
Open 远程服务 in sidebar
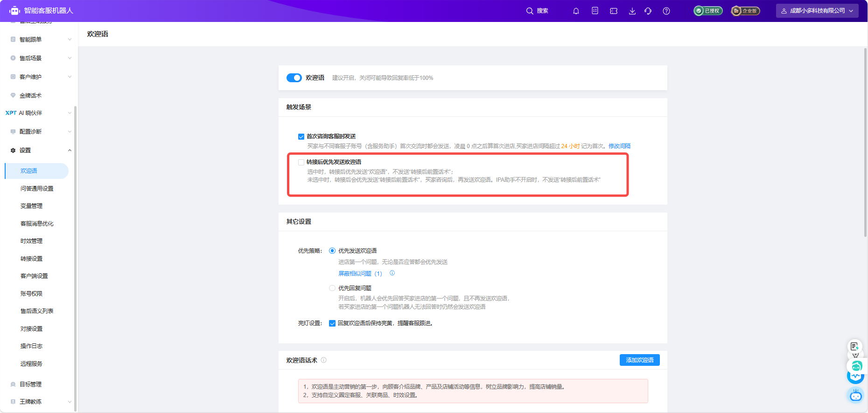pyautogui.click(x=31, y=364)
